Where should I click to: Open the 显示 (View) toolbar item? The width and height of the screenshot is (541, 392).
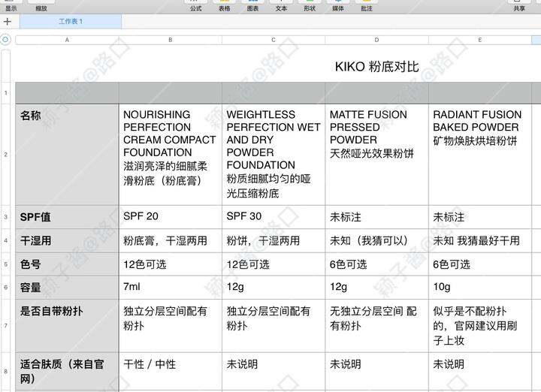(x=11, y=5)
